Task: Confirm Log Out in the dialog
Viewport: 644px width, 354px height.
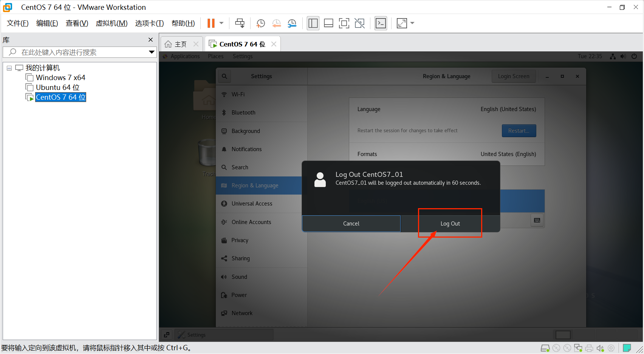Action: click(x=450, y=224)
